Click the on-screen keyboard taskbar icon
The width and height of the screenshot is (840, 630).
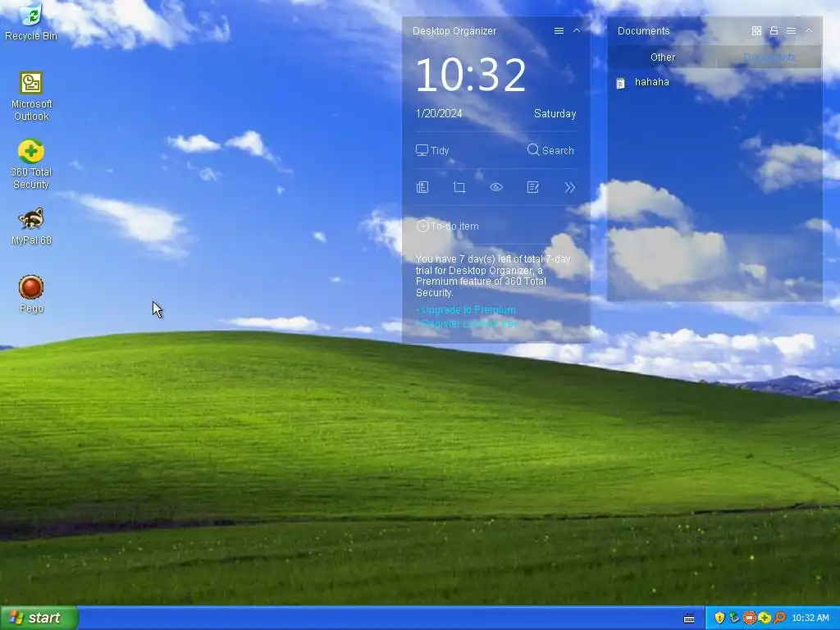[689, 619]
